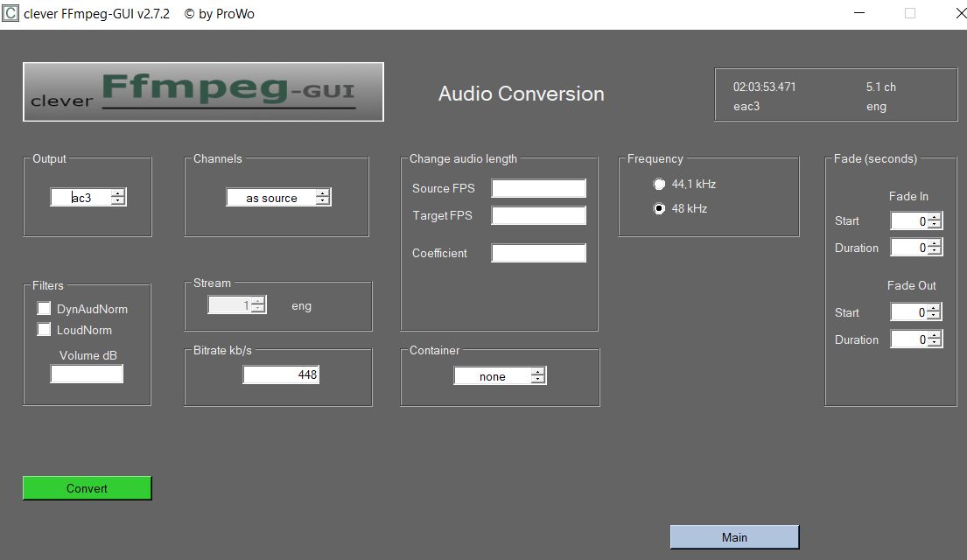Select the 48 kHz frequency option

pyautogui.click(x=659, y=208)
